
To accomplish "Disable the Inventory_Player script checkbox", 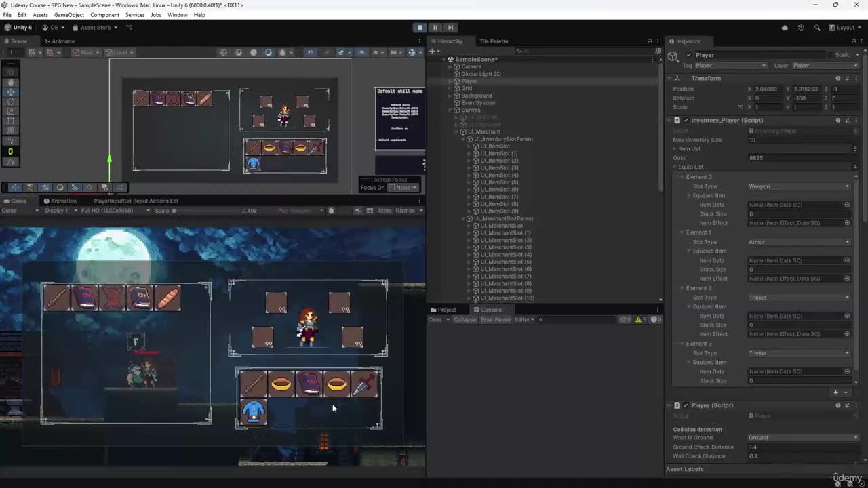I will click(686, 120).
